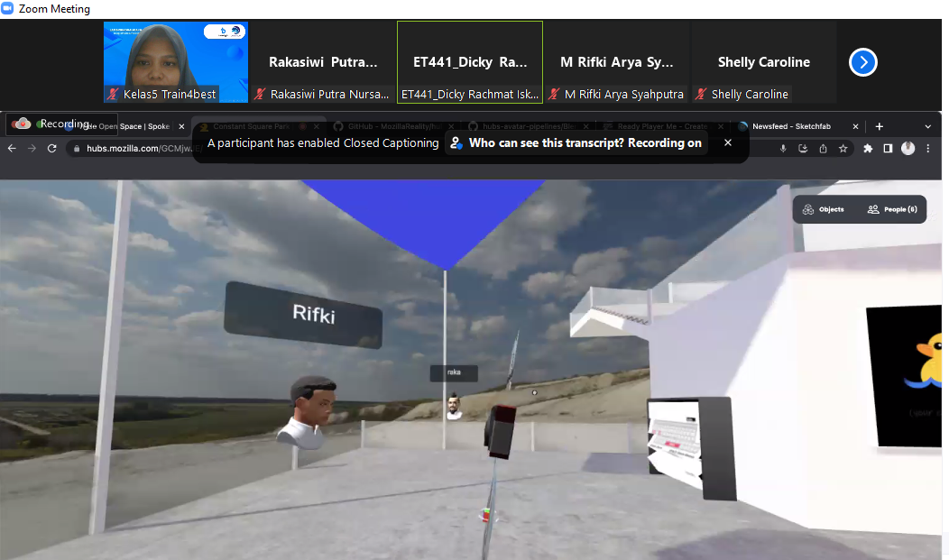This screenshot has height=560, width=949.
Task: Open the browser extensions puzzle icon
Action: click(x=868, y=148)
